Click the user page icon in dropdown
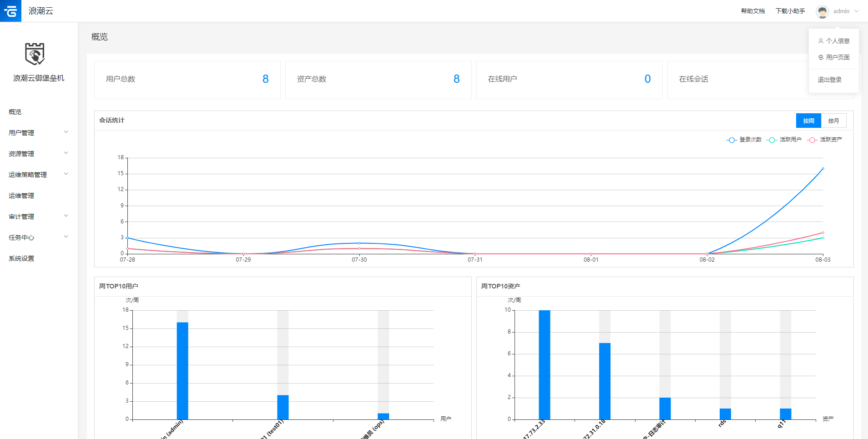868x439 pixels. tap(821, 57)
